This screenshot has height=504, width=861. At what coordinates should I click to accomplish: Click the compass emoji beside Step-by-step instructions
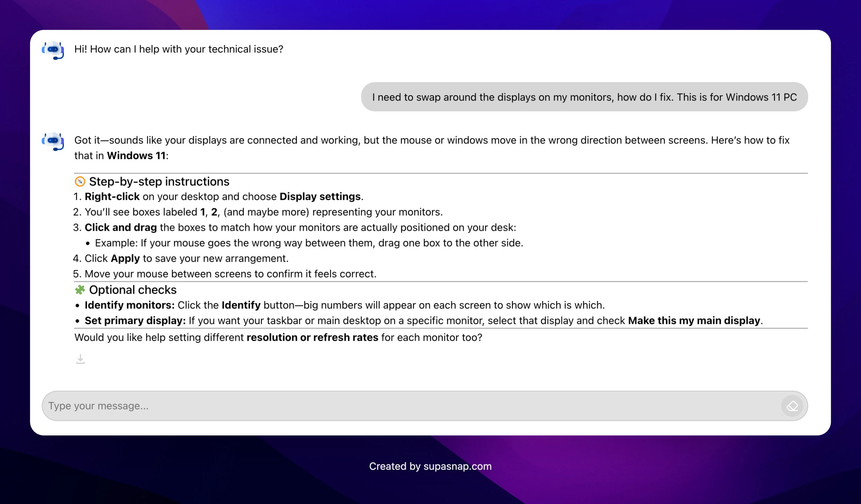[80, 182]
